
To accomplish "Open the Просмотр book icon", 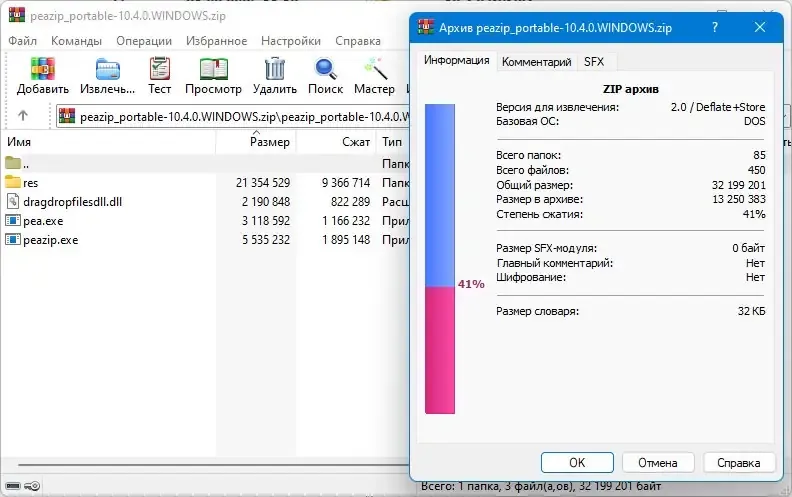I will coord(214,69).
